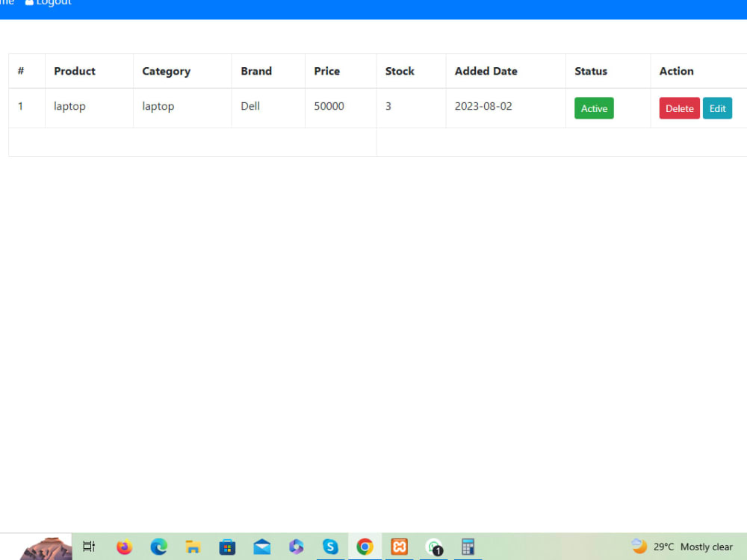Viewport: 747px width, 560px height.
Task: Delete the laptop product row
Action: point(679,108)
